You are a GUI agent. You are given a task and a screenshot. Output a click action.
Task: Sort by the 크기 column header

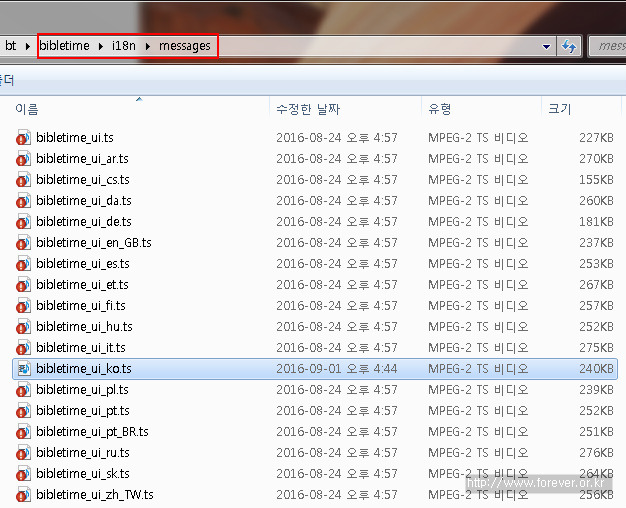(560, 109)
